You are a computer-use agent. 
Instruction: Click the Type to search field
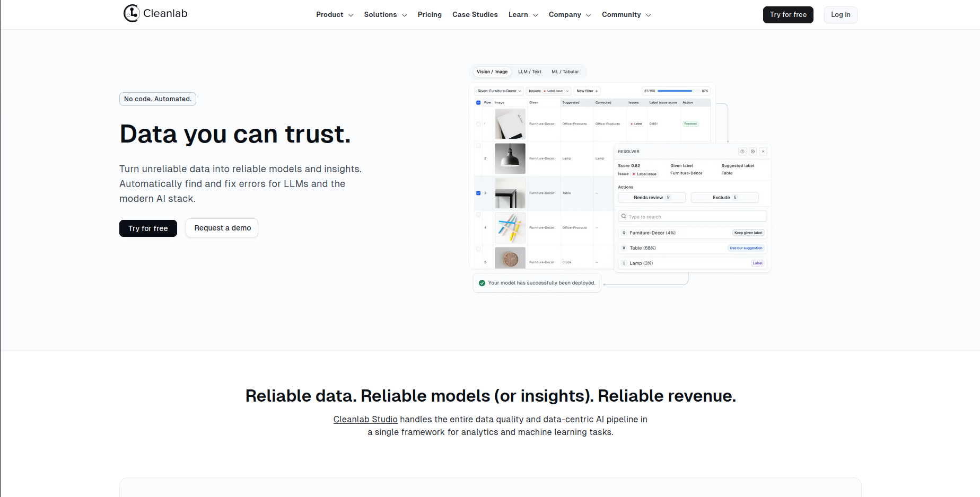tap(692, 216)
